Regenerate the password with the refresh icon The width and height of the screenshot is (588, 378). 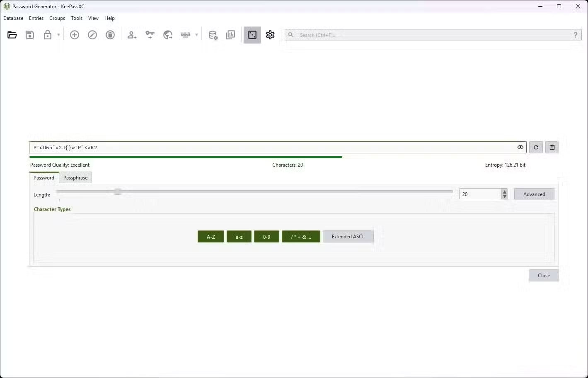(535, 147)
